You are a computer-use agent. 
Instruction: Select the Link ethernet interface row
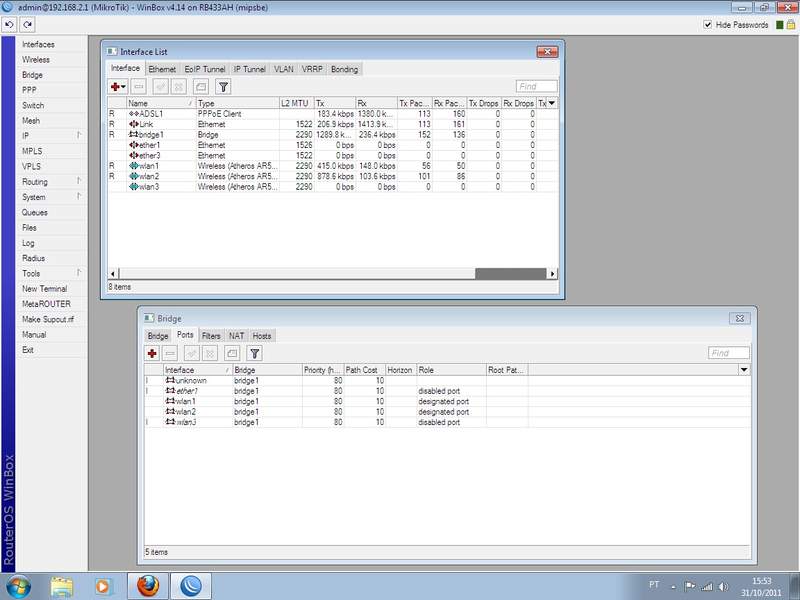pyautogui.click(x=332, y=124)
